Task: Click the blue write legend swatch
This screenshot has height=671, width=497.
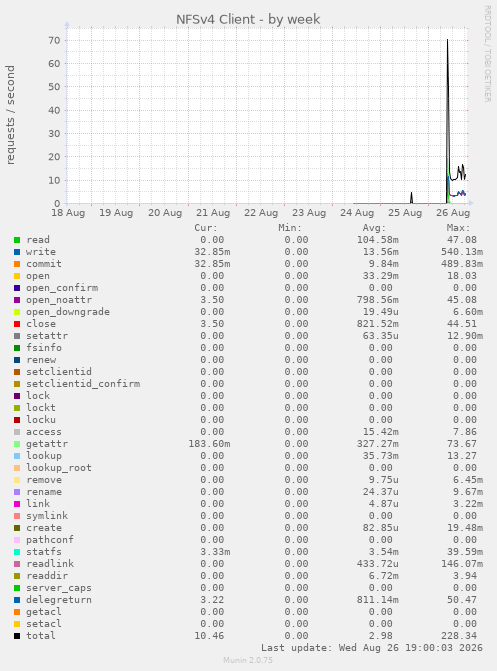Action: 17,252
